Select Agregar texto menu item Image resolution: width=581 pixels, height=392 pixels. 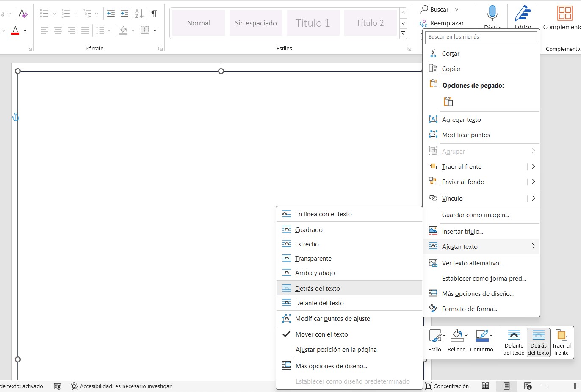coord(481,120)
